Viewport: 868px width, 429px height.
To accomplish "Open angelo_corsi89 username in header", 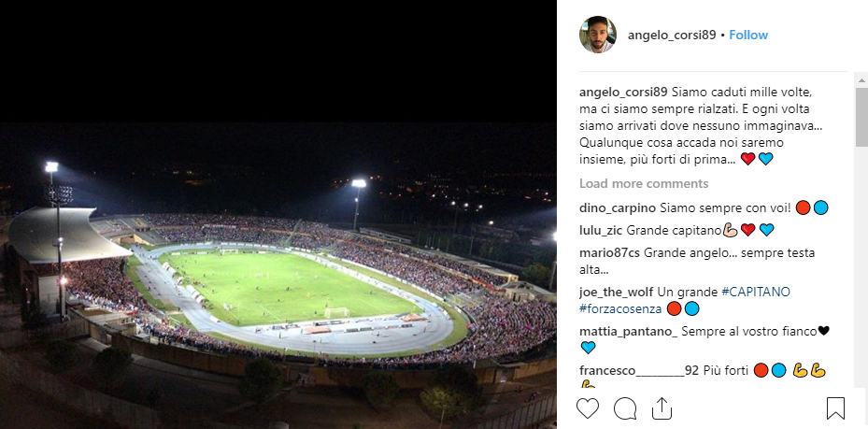I will pos(672,35).
